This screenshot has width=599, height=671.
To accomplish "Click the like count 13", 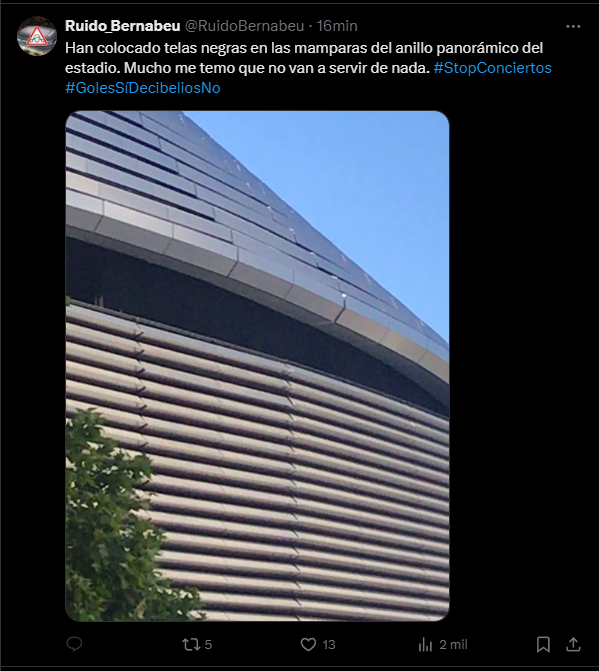I will 329,644.
